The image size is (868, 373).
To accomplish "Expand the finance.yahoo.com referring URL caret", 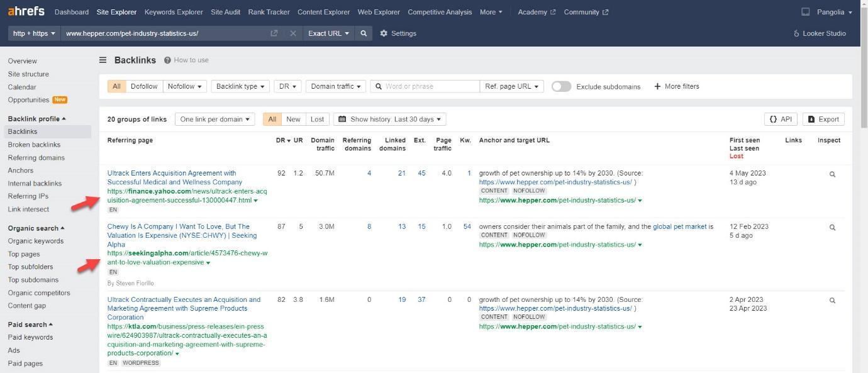I will (255, 201).
